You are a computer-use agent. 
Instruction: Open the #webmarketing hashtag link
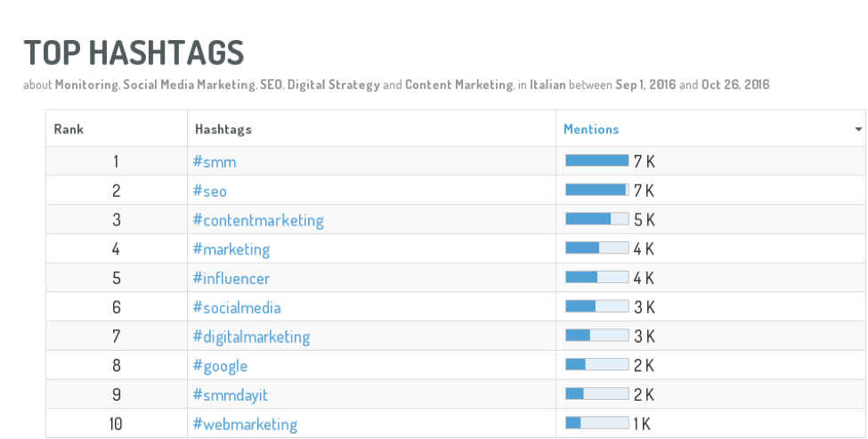[x=245, y=425]
